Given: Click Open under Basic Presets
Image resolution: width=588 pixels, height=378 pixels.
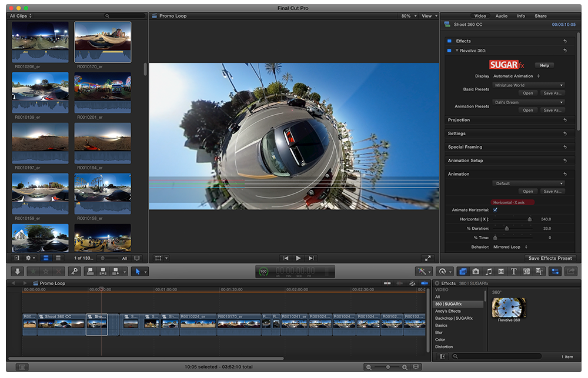Looking at the screenshot, I should pos(528,93).
